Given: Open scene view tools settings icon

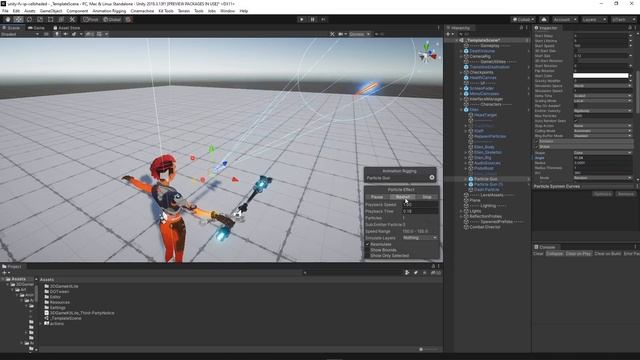Looking at the screenshot, I should click(x=332, y=34).
